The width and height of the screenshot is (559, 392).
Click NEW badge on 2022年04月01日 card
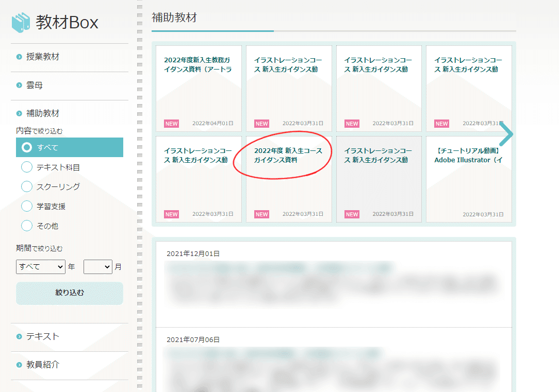(172, 124)
